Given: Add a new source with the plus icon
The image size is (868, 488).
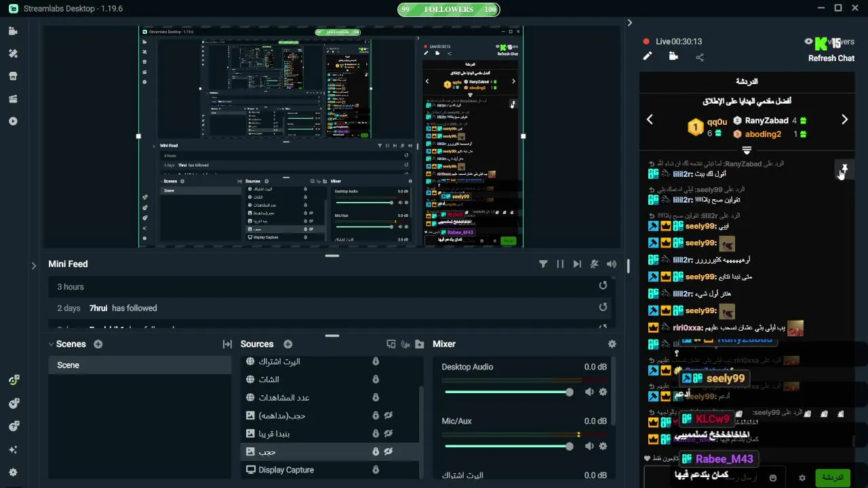Looking at the screenshot, I should (x=288, y=344).
